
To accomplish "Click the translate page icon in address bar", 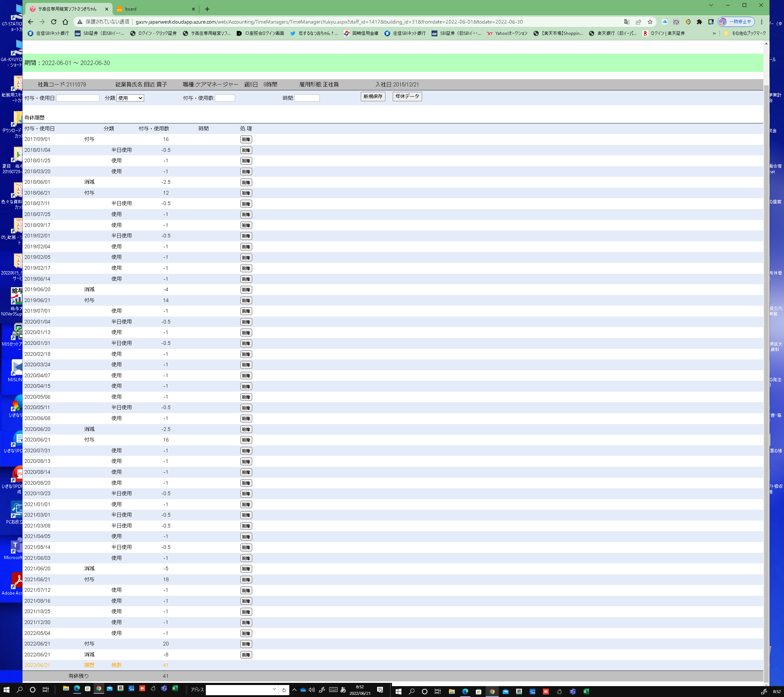I will (626, 22).
